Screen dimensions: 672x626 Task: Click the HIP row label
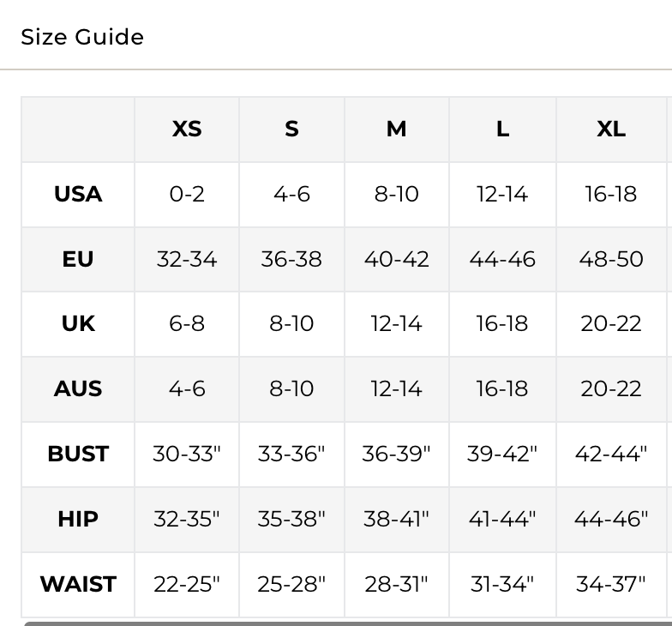click(78, 520)
